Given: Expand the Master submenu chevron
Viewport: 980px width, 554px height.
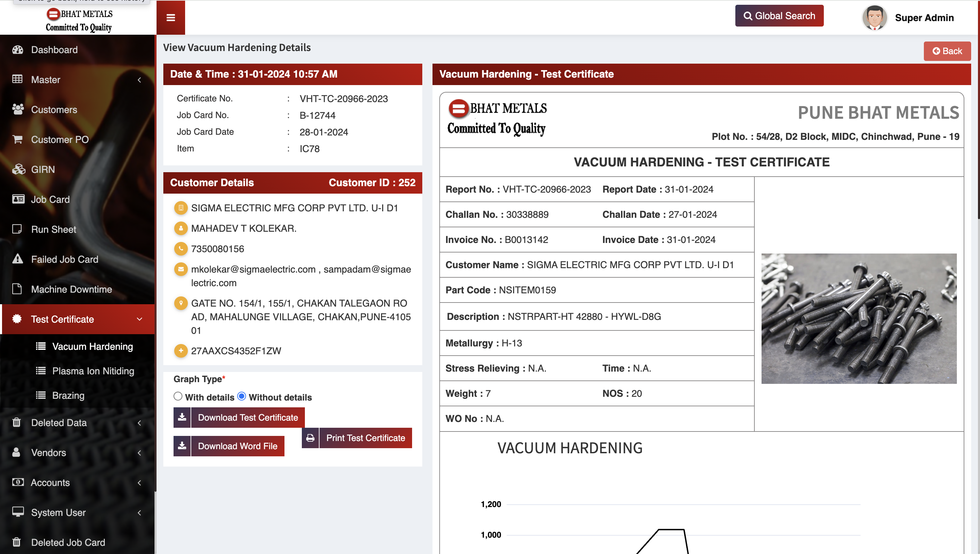Looking at the screenshot, I should click(x=139, y=80).
